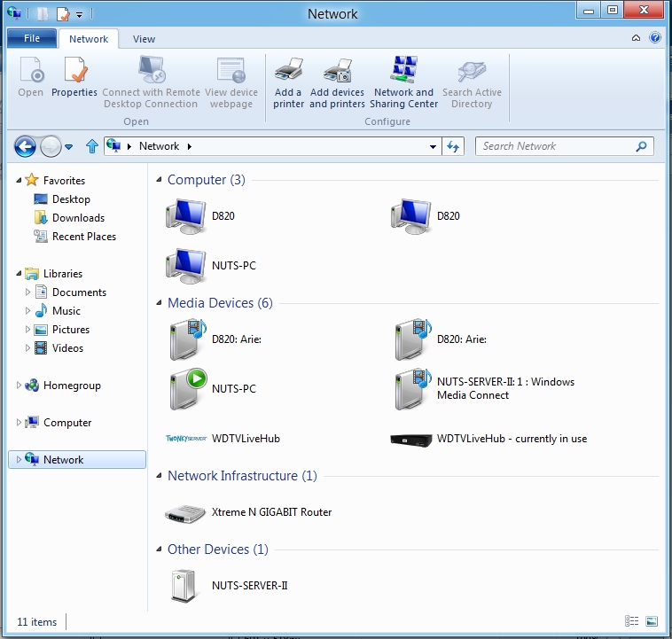
Task: Select NUTS-SERVER-II under Other Devices
Action: (227, 586)
